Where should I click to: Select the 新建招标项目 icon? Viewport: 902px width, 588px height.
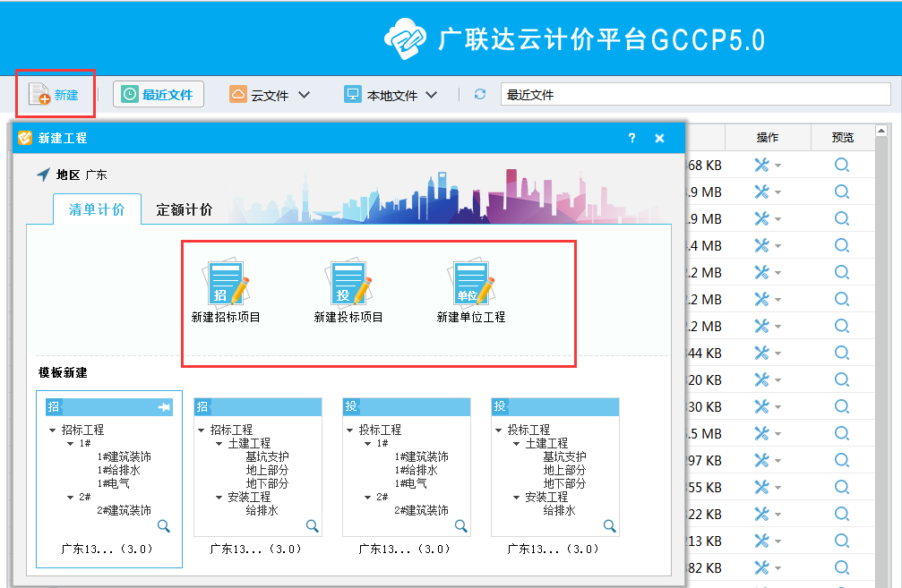point(226,282)
